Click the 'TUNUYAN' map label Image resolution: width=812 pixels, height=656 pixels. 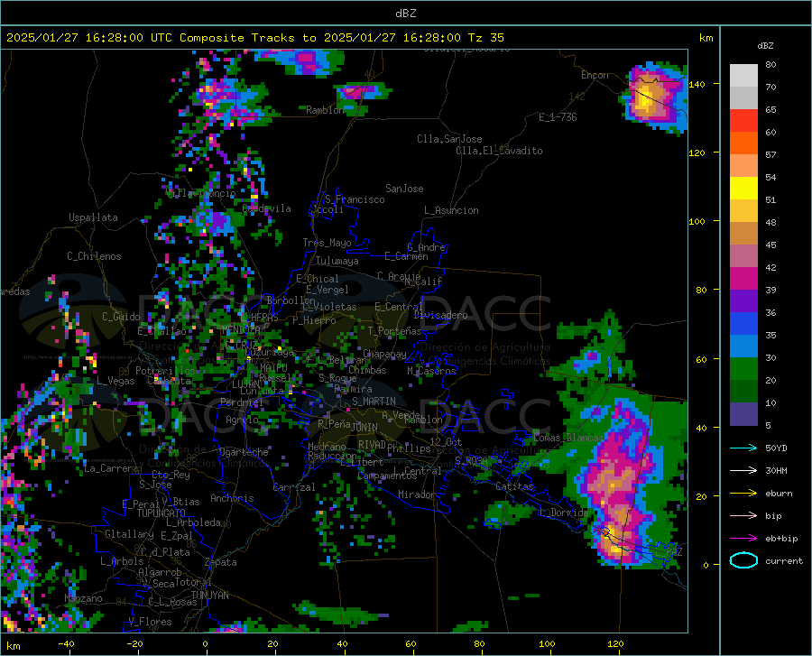(209, 596)
